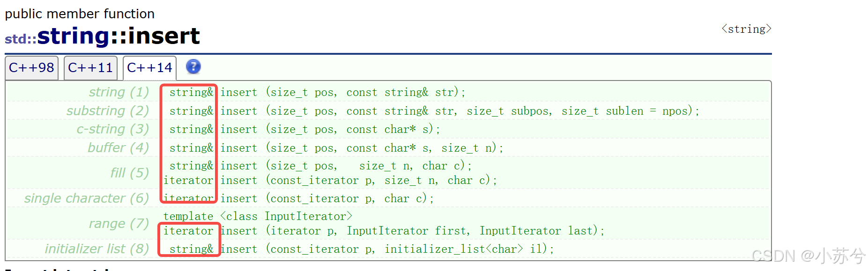Switch to the C++98 tab
The image size is (868, 271).
31,68
